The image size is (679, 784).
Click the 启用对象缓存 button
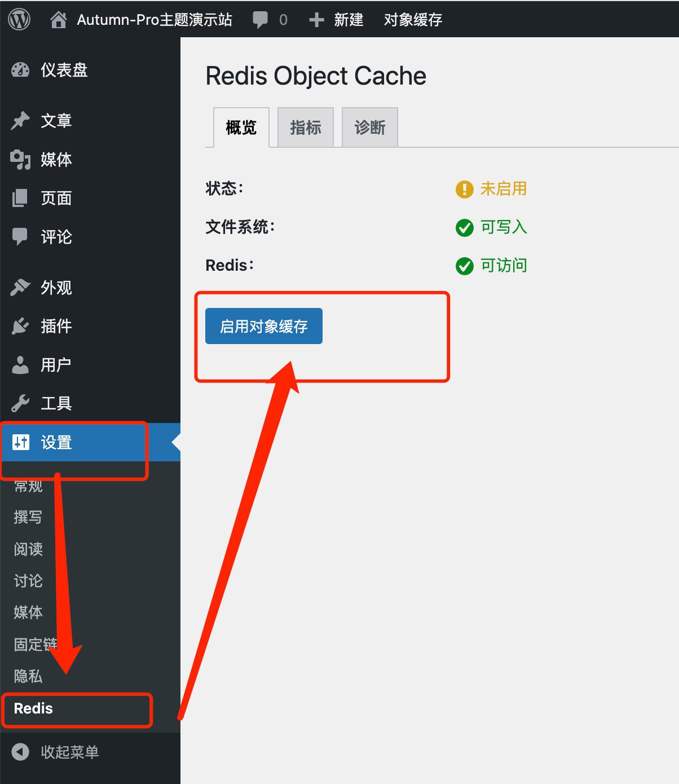pos(263,326)
